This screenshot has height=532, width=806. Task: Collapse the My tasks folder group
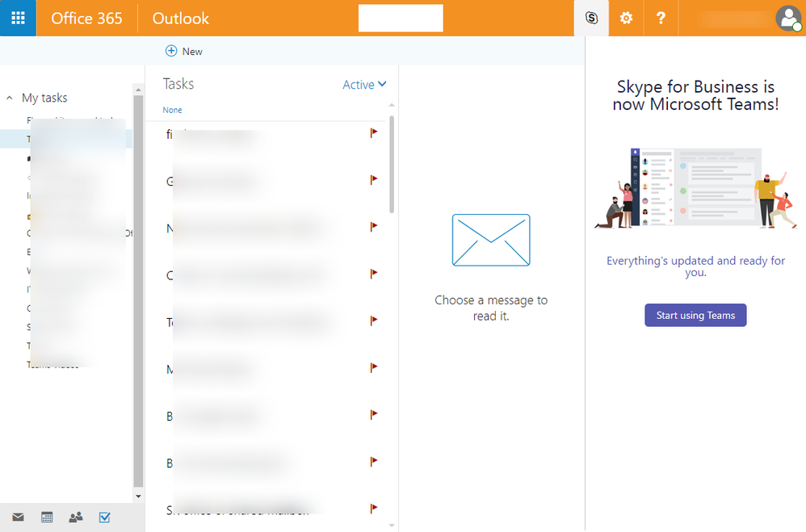9,98
